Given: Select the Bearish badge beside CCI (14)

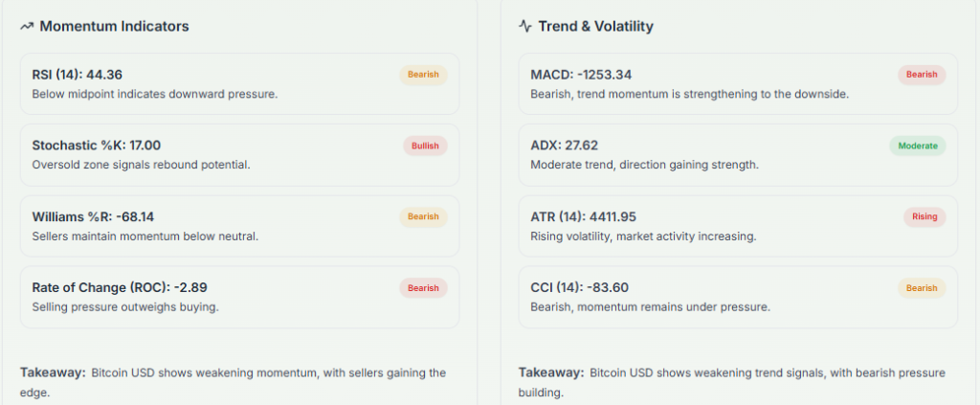Looking at the screenshot, I should [x=922, y=287].
